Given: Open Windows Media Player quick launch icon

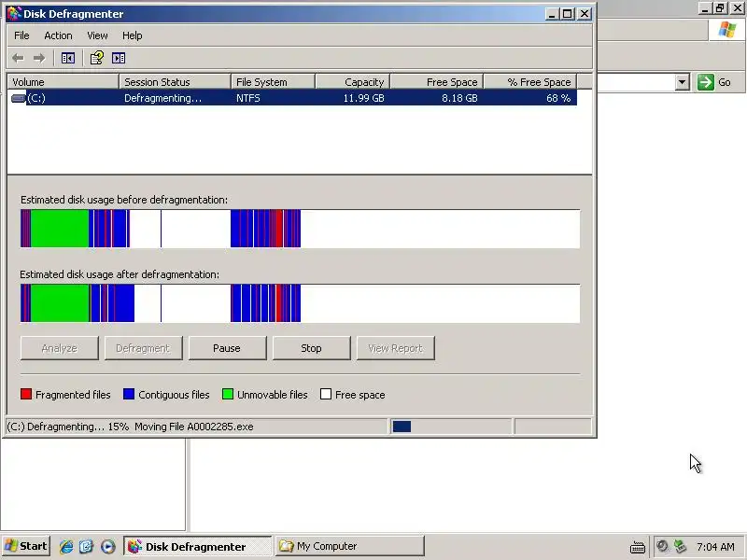Looking at the screenshot, I should pyautogui.click(x=107, y=546).
